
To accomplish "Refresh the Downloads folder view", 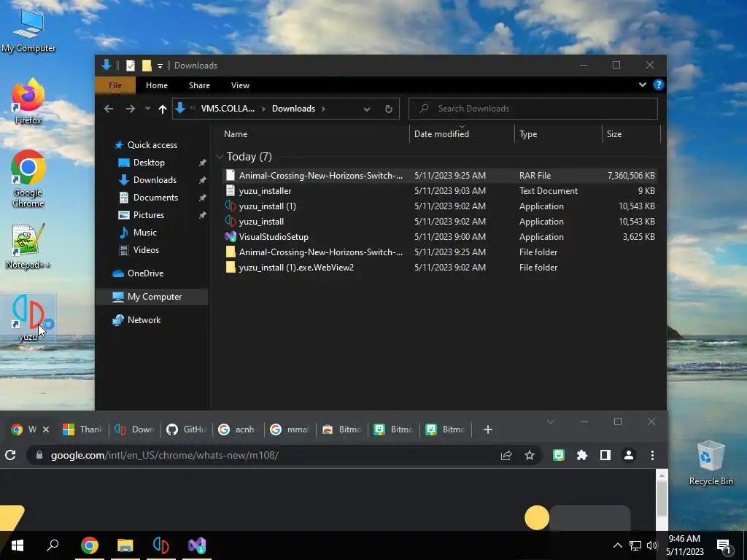I will coord(388,109).
